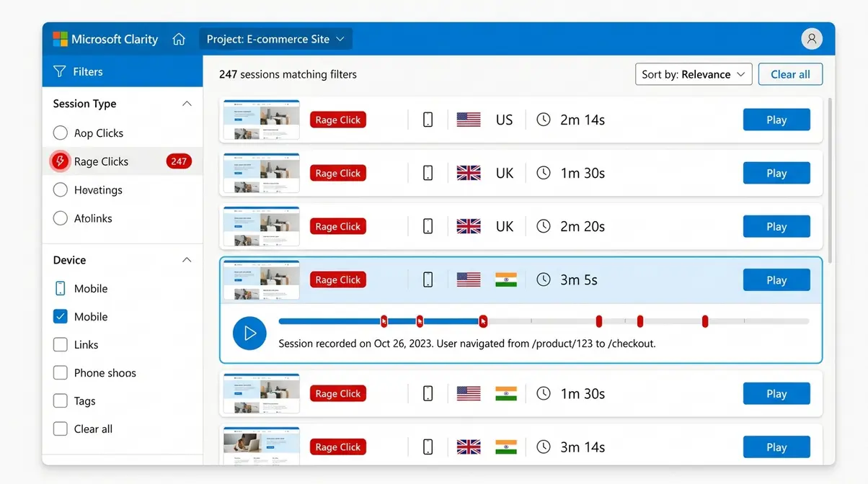Collapse the Device section
The height and width of the screenshot is (484, 868).
187,260
